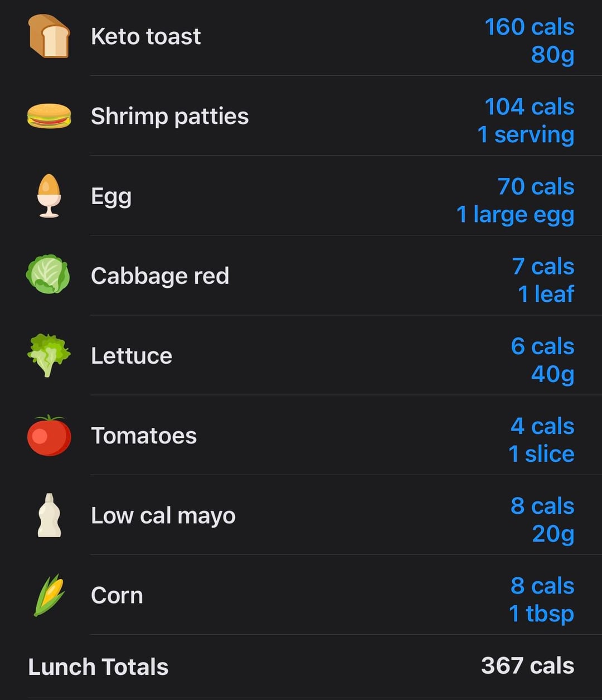Tap the egg cup icon
The image size is (602, 700).
coord(49,196)
